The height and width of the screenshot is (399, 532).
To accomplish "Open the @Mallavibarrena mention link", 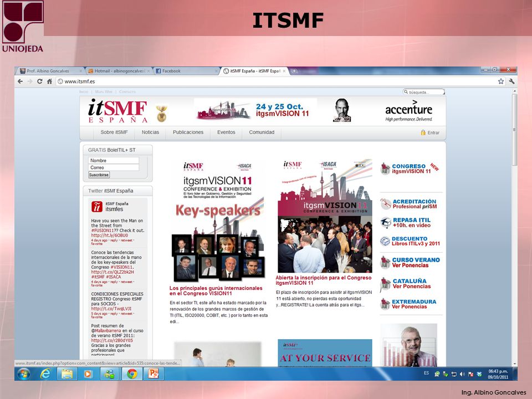I will tap(107, 330).
